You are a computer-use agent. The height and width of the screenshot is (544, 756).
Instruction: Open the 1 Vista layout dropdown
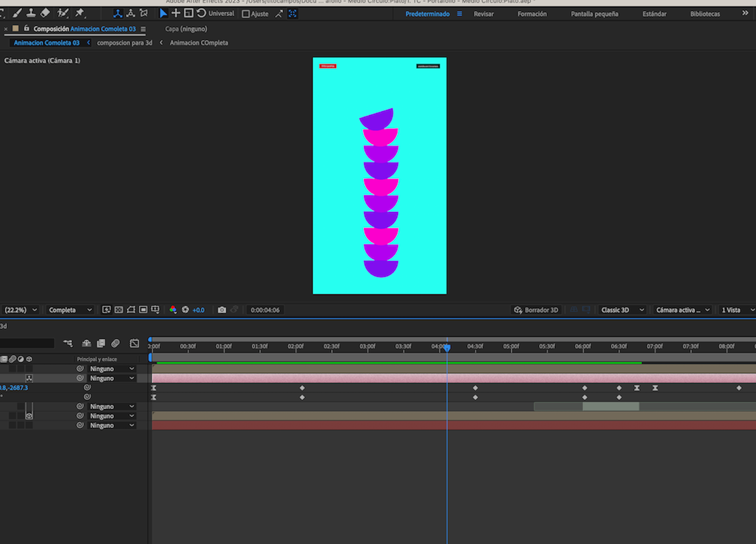[x=738, y=310]
